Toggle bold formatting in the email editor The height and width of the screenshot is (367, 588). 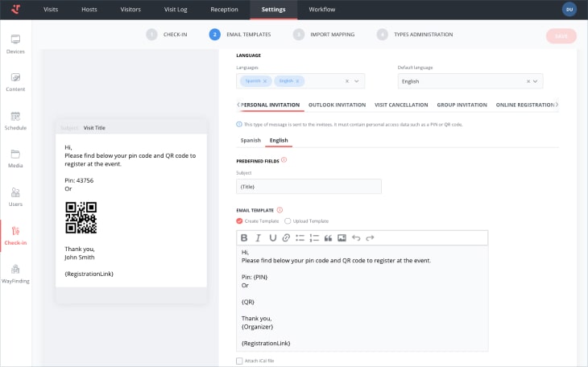point(244,238)
